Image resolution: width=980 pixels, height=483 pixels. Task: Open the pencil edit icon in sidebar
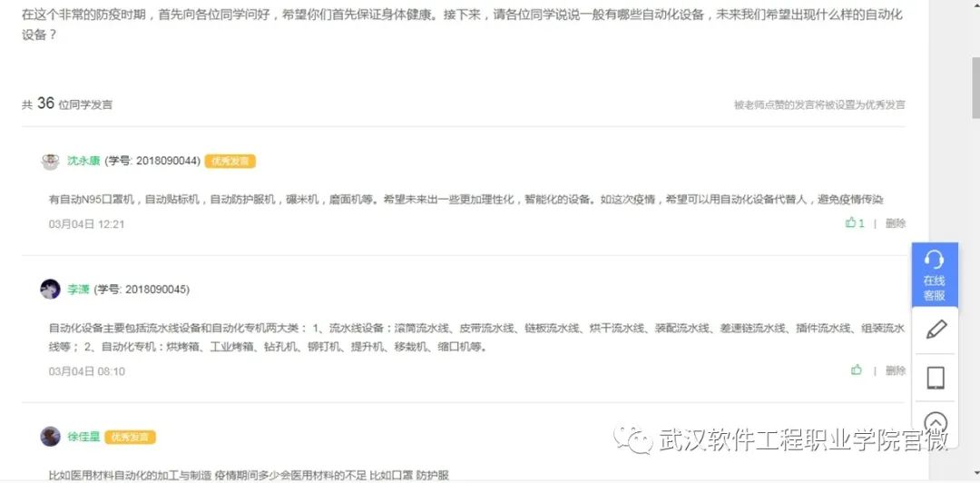936,330
